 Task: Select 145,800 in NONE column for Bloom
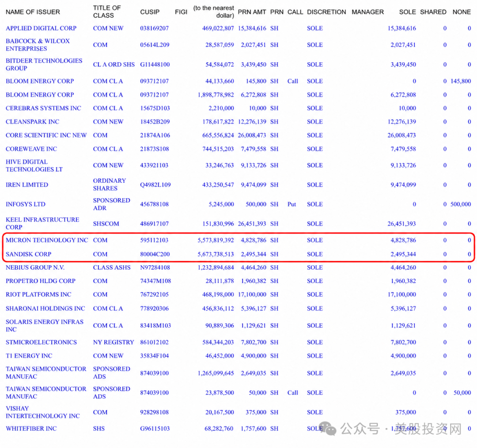[461, 81]
